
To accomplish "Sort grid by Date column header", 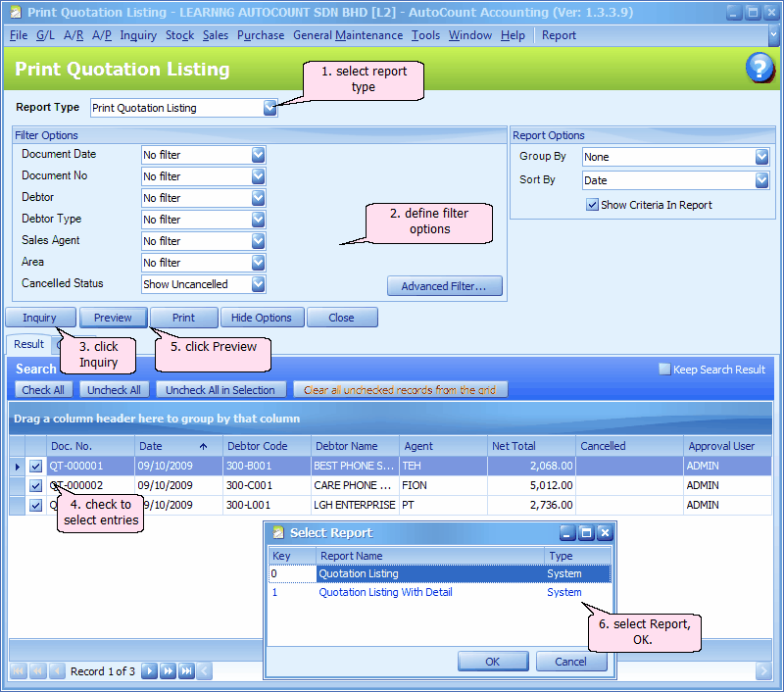I will [x=178, y=446].
